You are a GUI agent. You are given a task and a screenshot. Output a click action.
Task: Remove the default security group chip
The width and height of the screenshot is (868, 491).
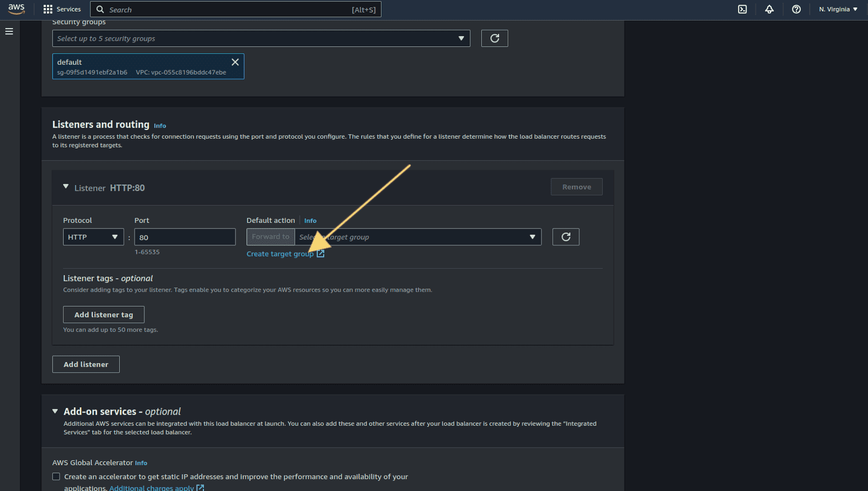[235, 62]
